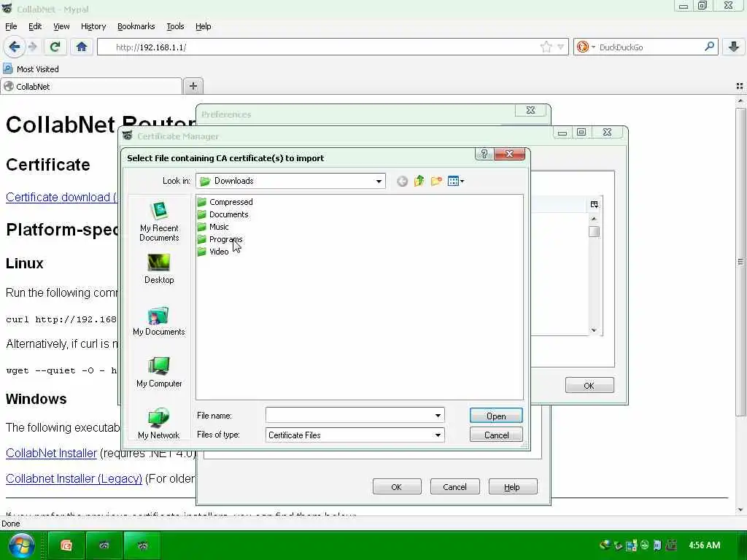Screen dimensions: 747x560
Task: Click the page scrollbar down arrow
Action: pos(740,510)
